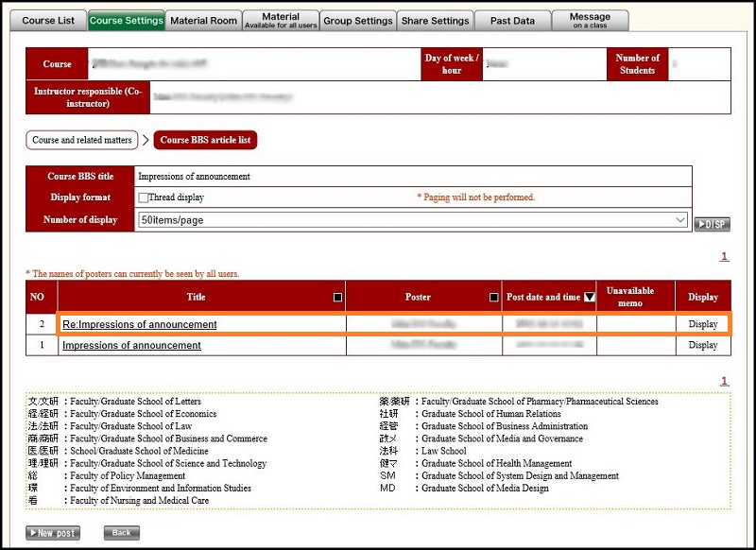Open the Past Data tab
Screen dimensions: 756x550
click(512, 21)
